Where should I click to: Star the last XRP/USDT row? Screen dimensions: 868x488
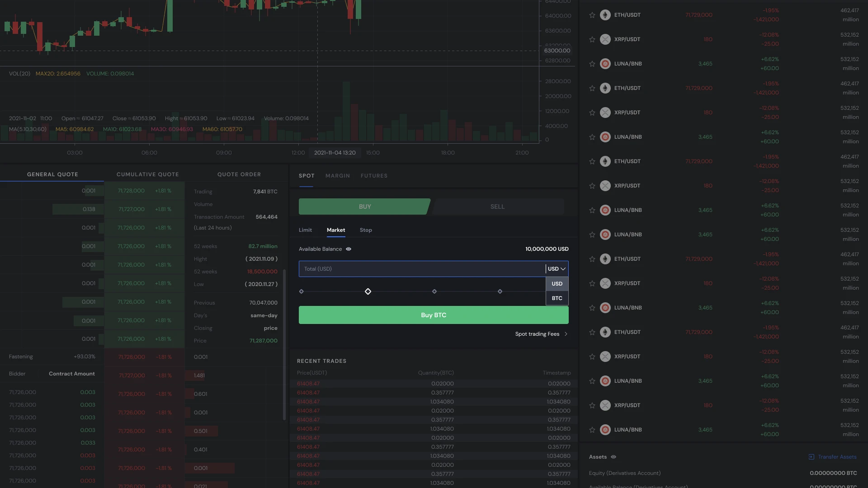click(592, 405)
